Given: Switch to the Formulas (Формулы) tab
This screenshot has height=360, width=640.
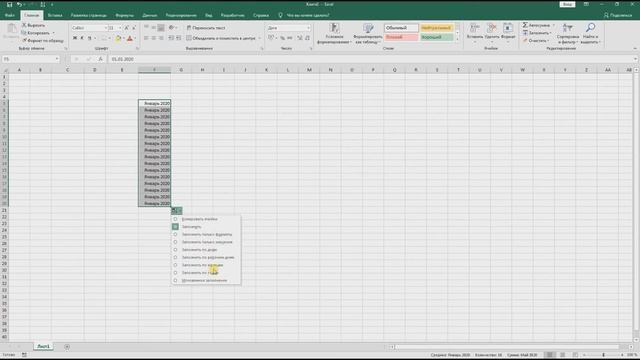Looking at the screenshot, I should click(124, 16).
